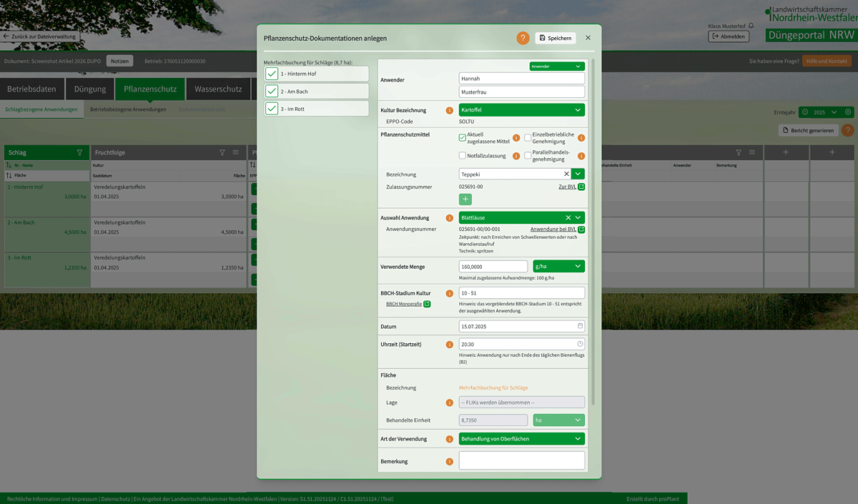This screenshot has width=858, height=504.
Task: Clear the Teppeki product name with X icon
Action: [x=566, y=174]
